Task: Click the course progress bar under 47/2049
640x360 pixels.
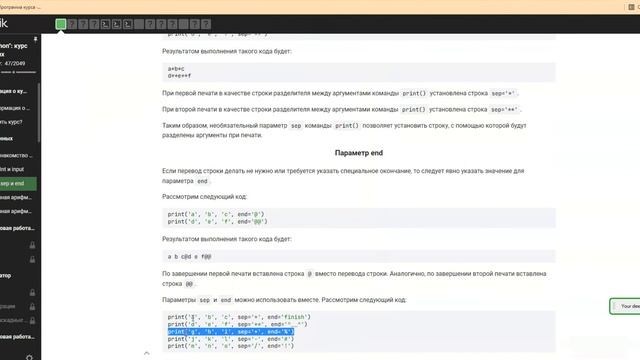Action: click(x=18, y=72)
